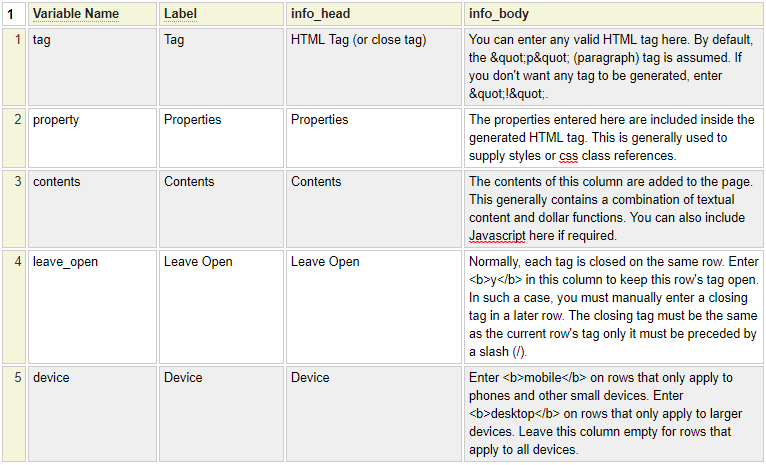Viewport: 766px width, 465px height.
Task: Select the "Leave Open" label cell
Action: [x=220, y=307]
